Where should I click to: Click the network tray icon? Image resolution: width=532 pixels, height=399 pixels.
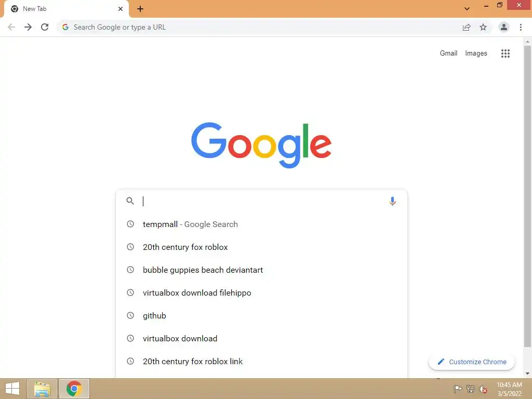(470, 389)
